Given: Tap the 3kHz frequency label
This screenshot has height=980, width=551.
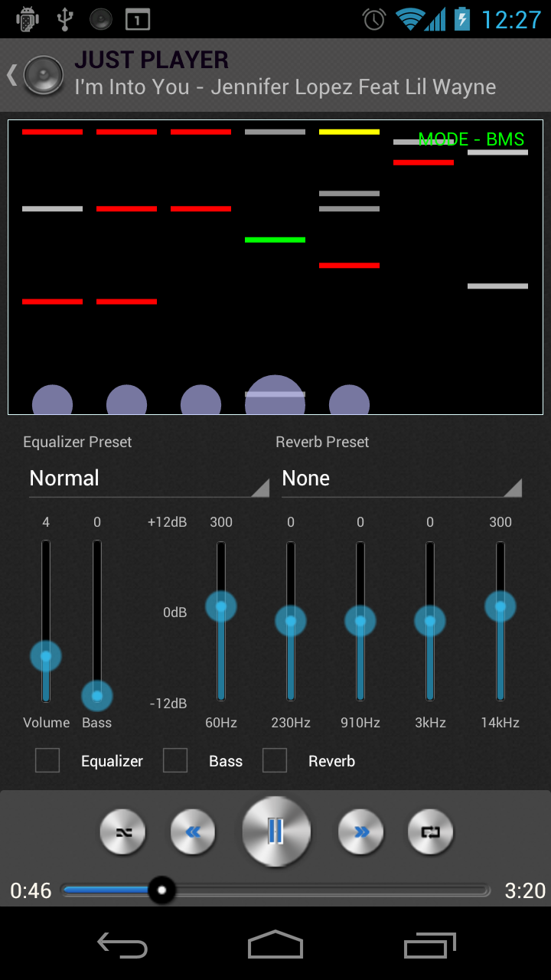Looking at the screenshot, I should pyautogui.click(x=430, y=723).
